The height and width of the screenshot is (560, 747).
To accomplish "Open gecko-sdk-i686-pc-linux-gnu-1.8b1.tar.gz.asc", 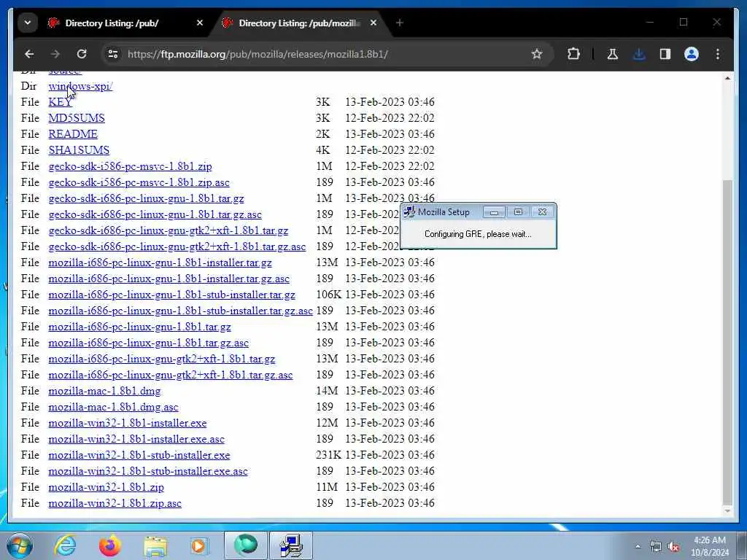I will point(155,214).
